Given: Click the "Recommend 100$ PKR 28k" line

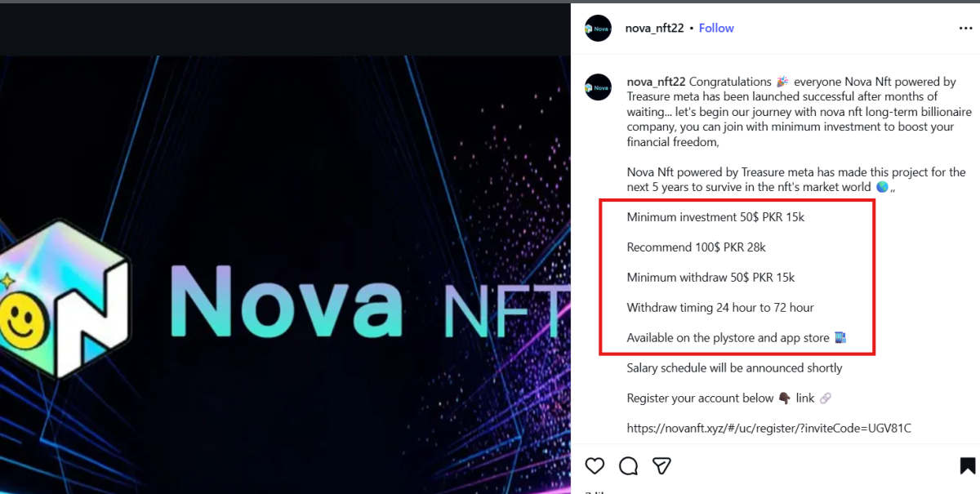Looking at the screenshot, I should coord(696,247).
